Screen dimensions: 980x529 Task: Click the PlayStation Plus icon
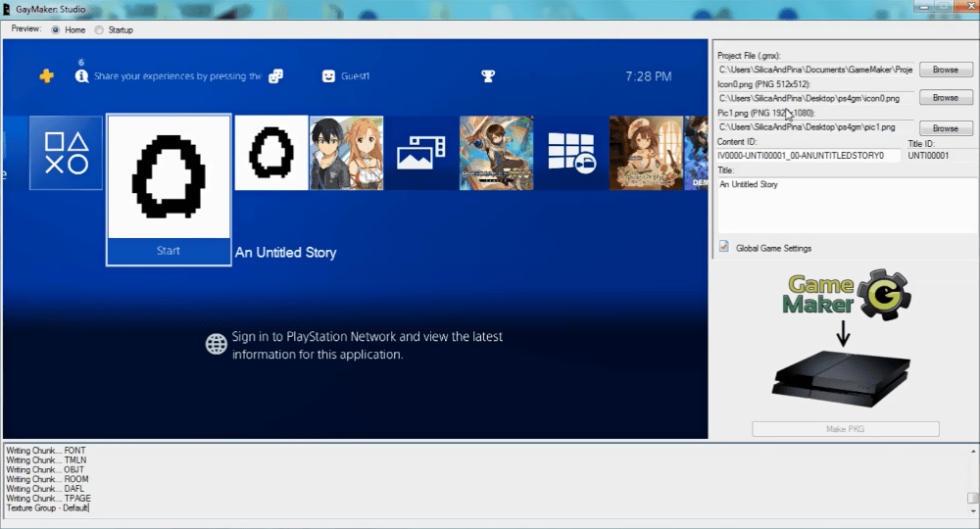pyautogui.click(x=46, y=76)
